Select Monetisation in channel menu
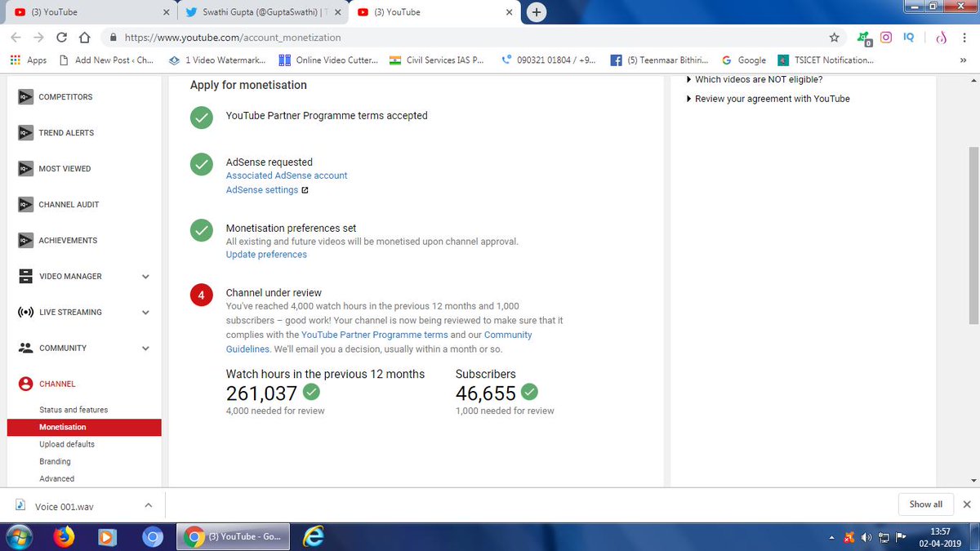Viewport: 980px width, 551px height. (x=83, y=427)
